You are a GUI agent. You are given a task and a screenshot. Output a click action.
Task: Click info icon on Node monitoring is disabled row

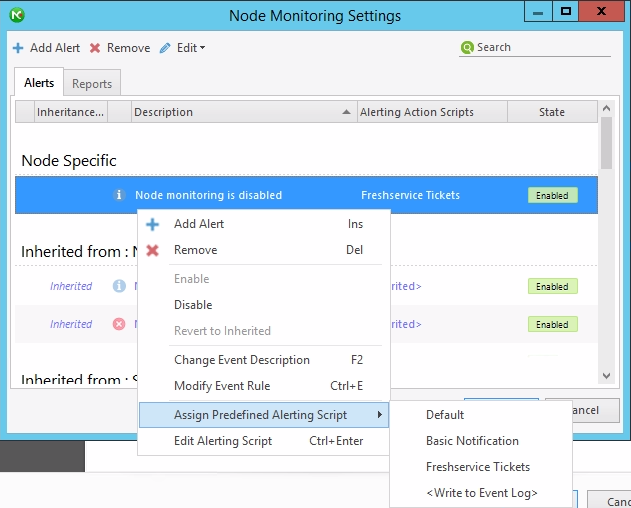point(119,195)
